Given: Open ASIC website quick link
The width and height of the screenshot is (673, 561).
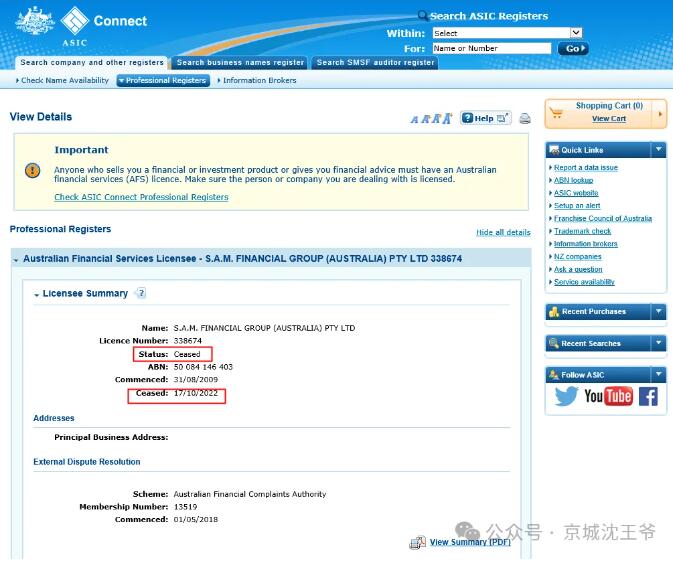Looking at the screenshot, I should click(576, 193).
